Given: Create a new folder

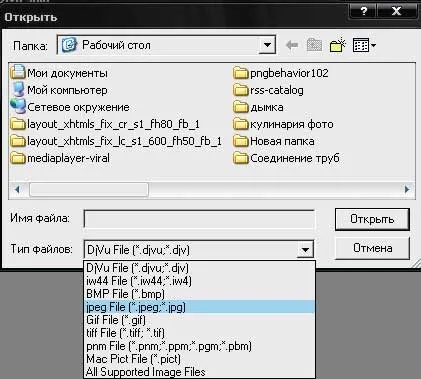Looking at the screenshot, I should pyautogui.click(x=338, y=45).
